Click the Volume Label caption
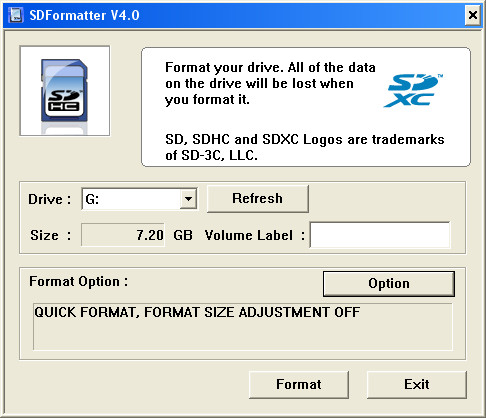Screen dimensions: 486x418 pos(255,235)
